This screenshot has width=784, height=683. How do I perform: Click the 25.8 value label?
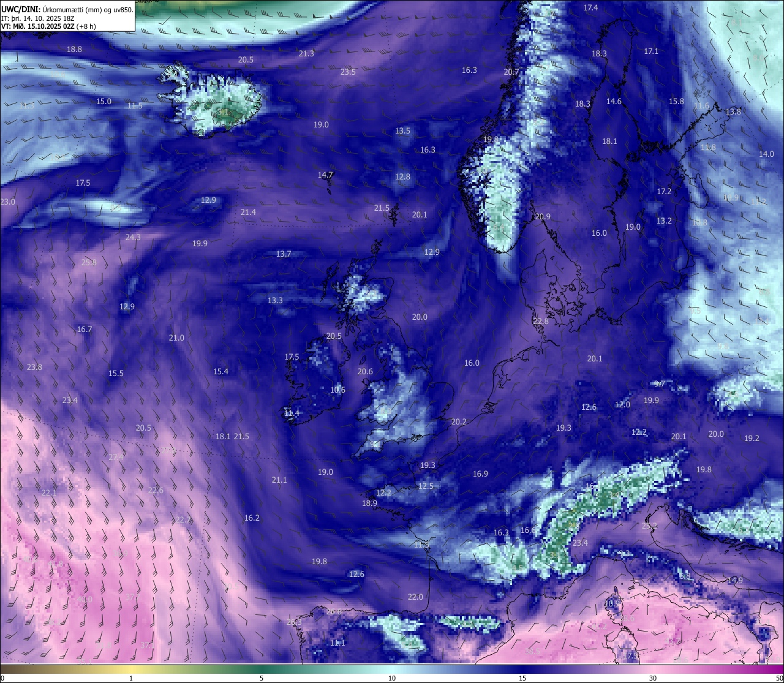89,262
